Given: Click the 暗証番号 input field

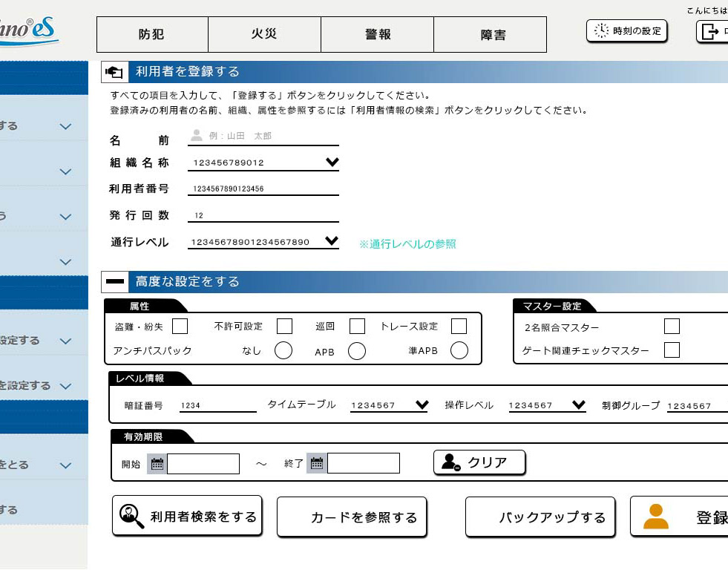Looking at the screenshot, I should coord(217,405).
